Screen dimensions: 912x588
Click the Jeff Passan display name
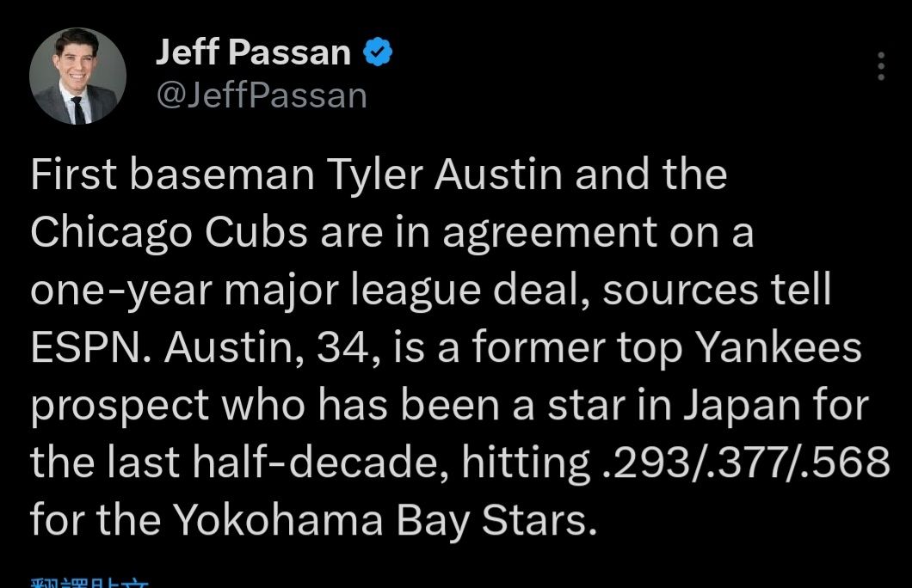pyautogui.click(x=253, y=54)
